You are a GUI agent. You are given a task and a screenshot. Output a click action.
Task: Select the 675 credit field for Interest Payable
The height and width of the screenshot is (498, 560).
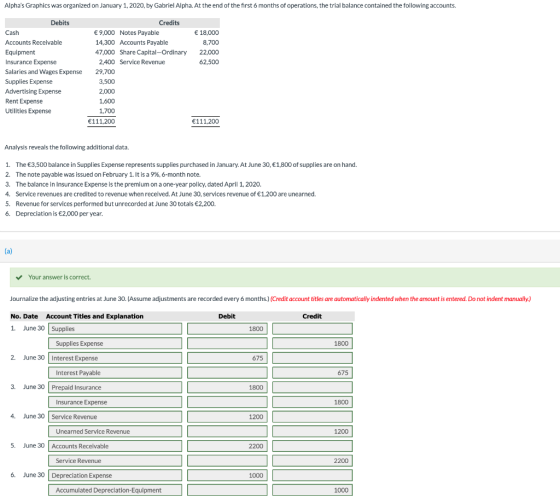(x=312, y=373)
